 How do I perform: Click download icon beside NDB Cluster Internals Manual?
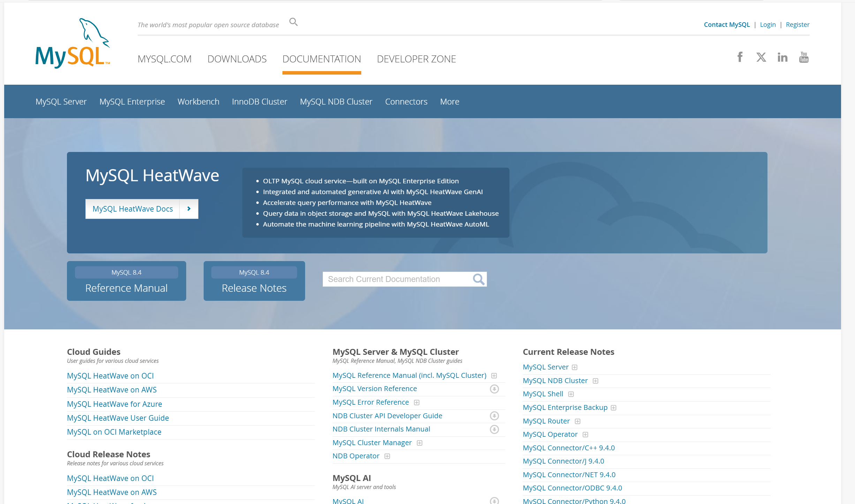click(494, 429)
